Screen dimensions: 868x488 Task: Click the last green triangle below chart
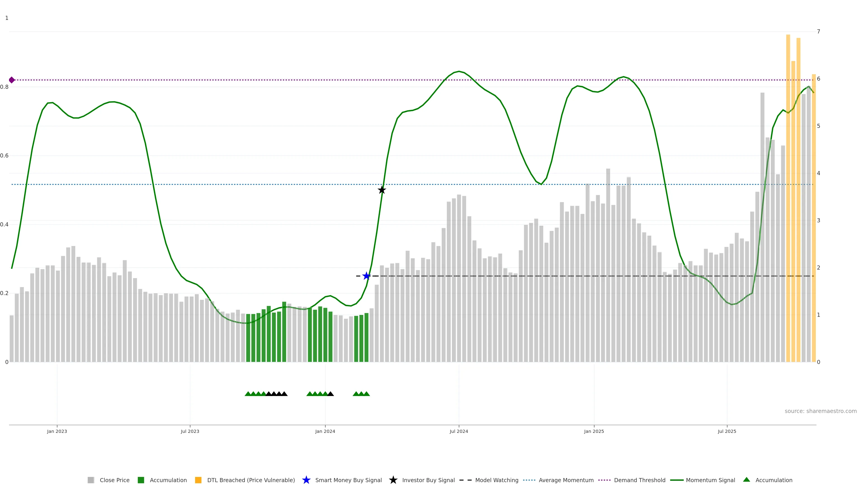367,394
